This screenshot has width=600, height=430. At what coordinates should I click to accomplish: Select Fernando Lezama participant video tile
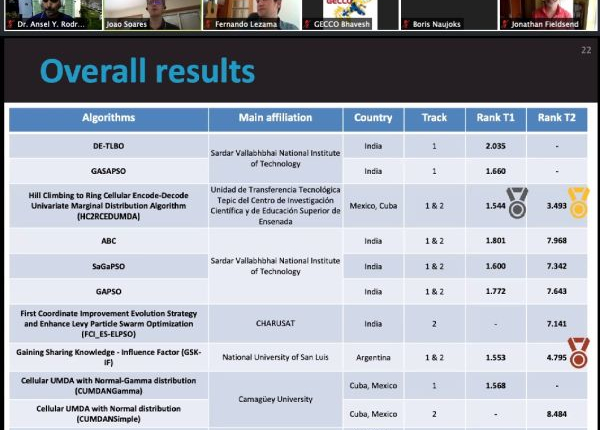tap(250, 12)
